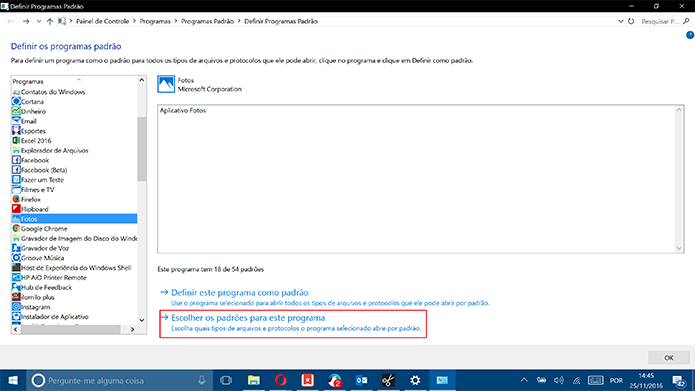Select Explorador de Arquivos program
The width and height of the screenshot is (695, 391).
click(x=54, y=150)
